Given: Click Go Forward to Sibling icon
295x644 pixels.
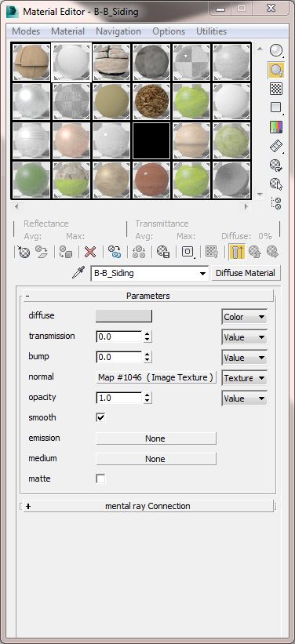Looking at the screenshot, I should pyautogui.click(x=272, y=252).
